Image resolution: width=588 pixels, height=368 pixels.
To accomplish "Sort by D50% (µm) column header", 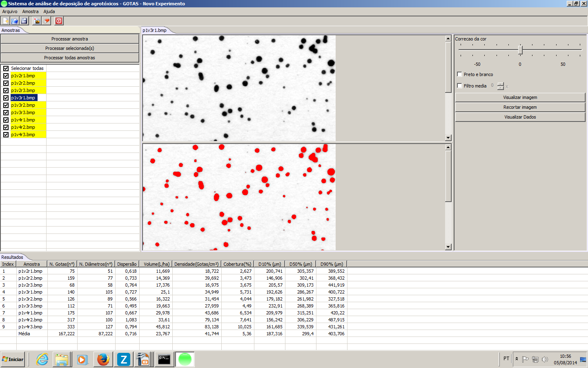I will [x=301, y=264].
